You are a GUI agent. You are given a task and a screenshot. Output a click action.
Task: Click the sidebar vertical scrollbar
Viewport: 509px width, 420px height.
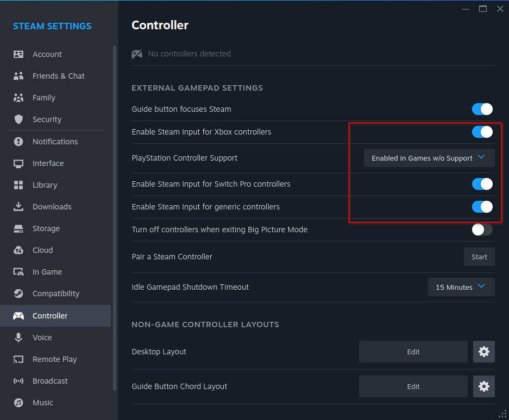114,217
